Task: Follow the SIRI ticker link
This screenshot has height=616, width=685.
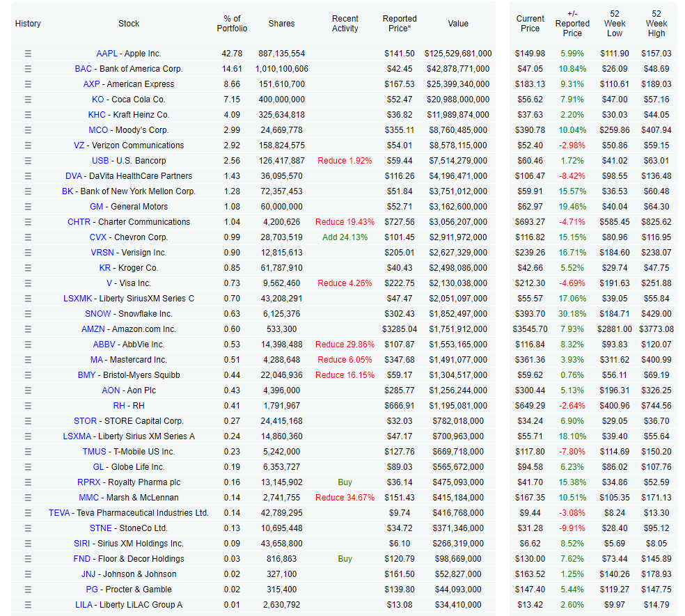Action: click(81, 544)
